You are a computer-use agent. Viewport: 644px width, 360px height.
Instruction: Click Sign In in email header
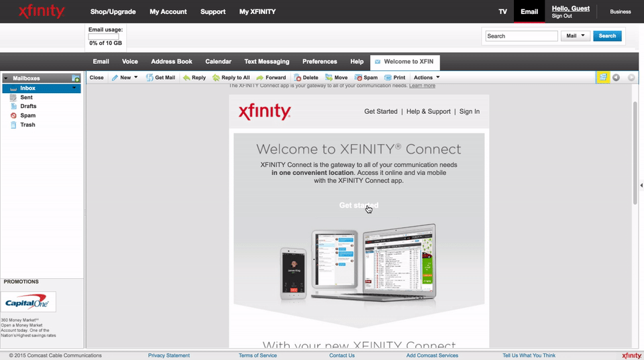click(470, 111)
